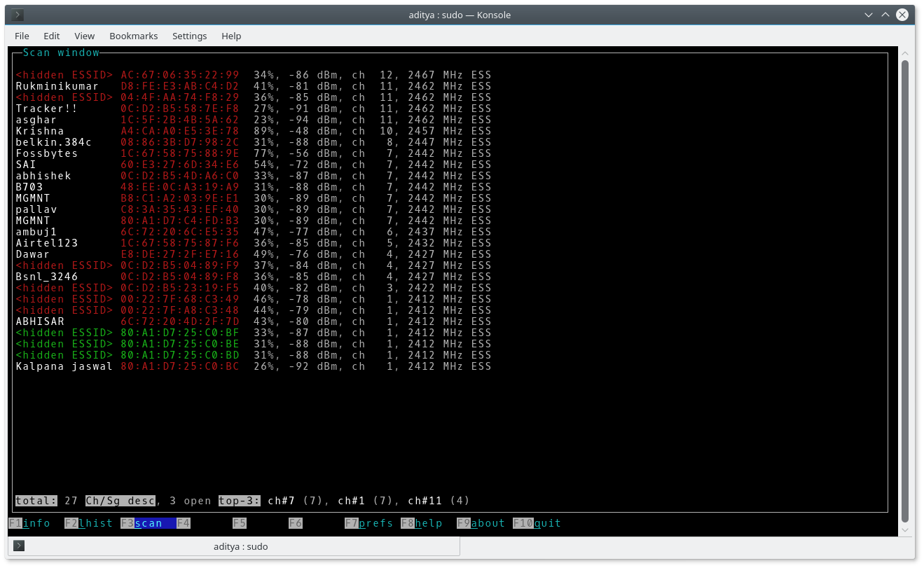
Task: Click the Krishna network name
Action: (40, 131)
